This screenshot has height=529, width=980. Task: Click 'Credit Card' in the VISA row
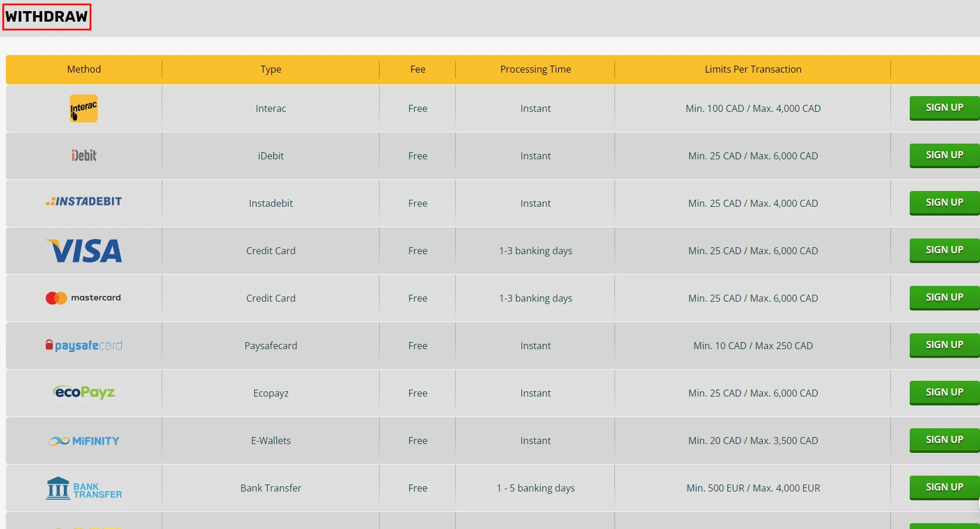[x=271, y=251]
